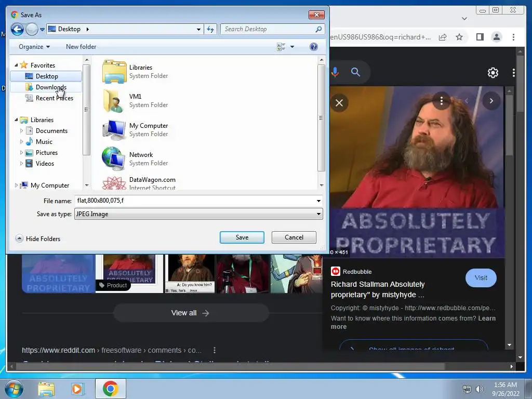Click the Cancel button
This screenshot has width=532, height=399.
pyautogui.click(x=294, y=237)
